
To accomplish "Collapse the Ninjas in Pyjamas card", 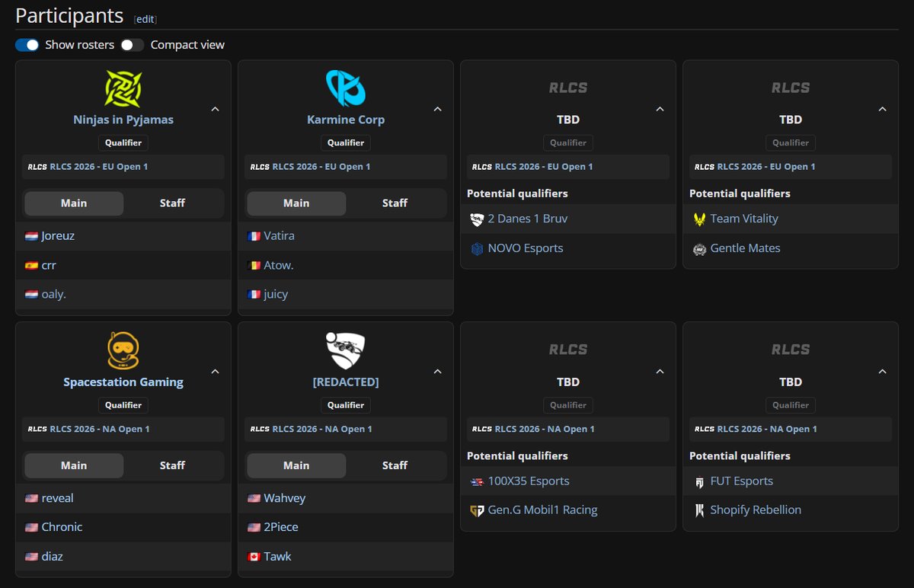I will pos(215,109).
